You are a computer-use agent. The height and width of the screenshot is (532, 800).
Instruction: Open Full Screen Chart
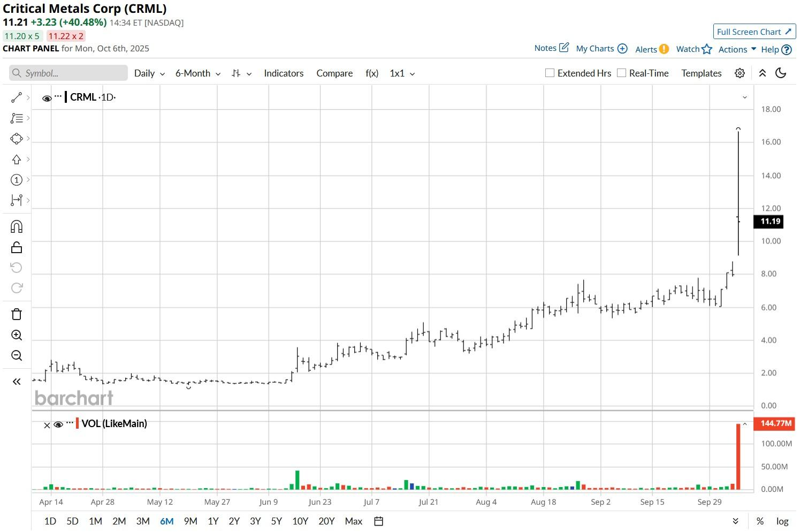tap(754, 32)
